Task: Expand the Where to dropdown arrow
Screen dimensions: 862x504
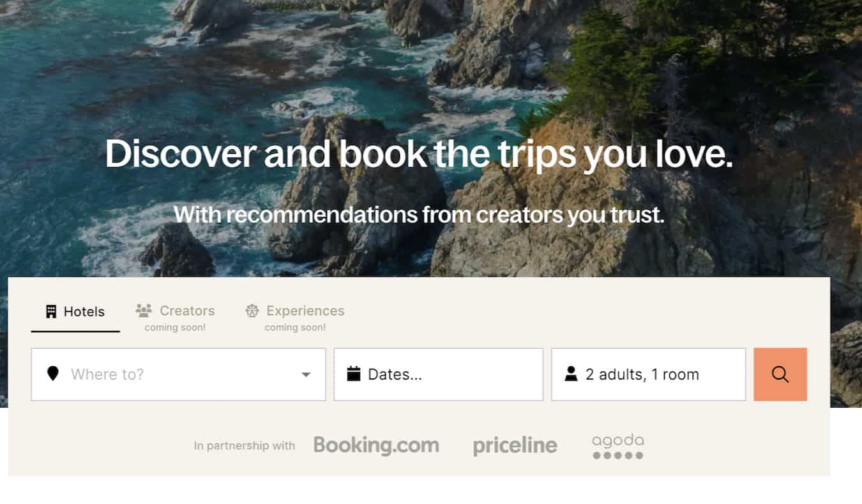Action: pyautogui.click(x=306, y=374)
